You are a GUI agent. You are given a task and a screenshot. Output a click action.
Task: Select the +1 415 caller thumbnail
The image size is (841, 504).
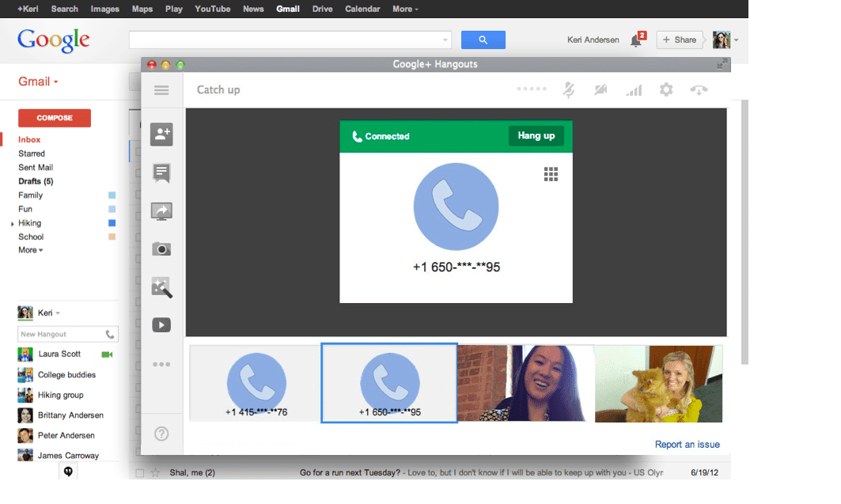[256, 383]
